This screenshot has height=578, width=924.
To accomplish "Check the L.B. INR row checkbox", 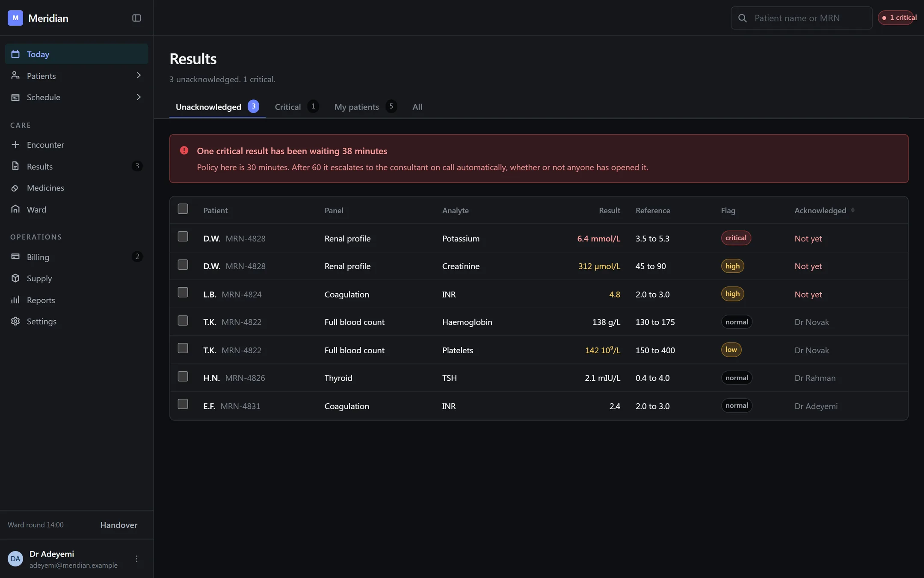I will pyautogui.click(x=183, y=292).
